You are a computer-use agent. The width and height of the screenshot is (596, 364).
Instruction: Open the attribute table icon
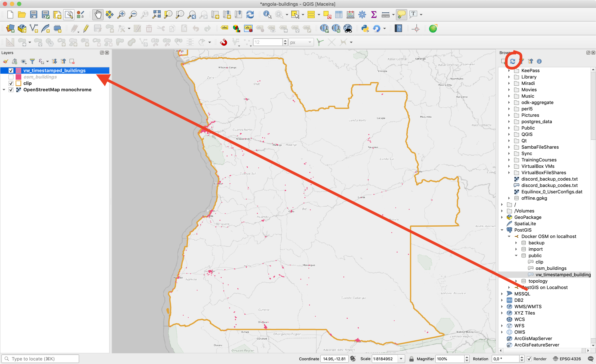339,15
